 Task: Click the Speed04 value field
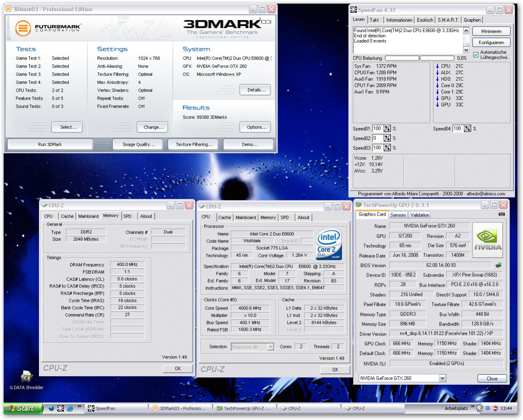(458, 128)
